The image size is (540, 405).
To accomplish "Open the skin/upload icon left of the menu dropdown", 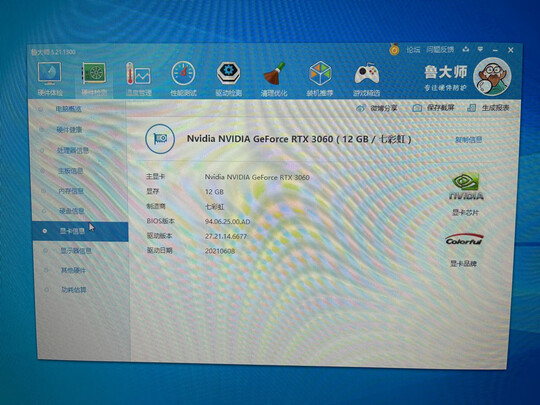I will [466, 50].
